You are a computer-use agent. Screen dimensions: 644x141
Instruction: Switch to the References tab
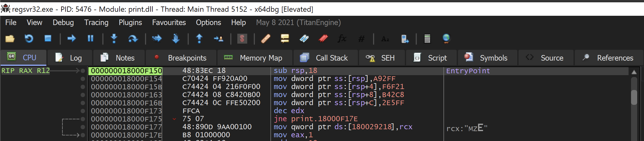coord(609,58)
